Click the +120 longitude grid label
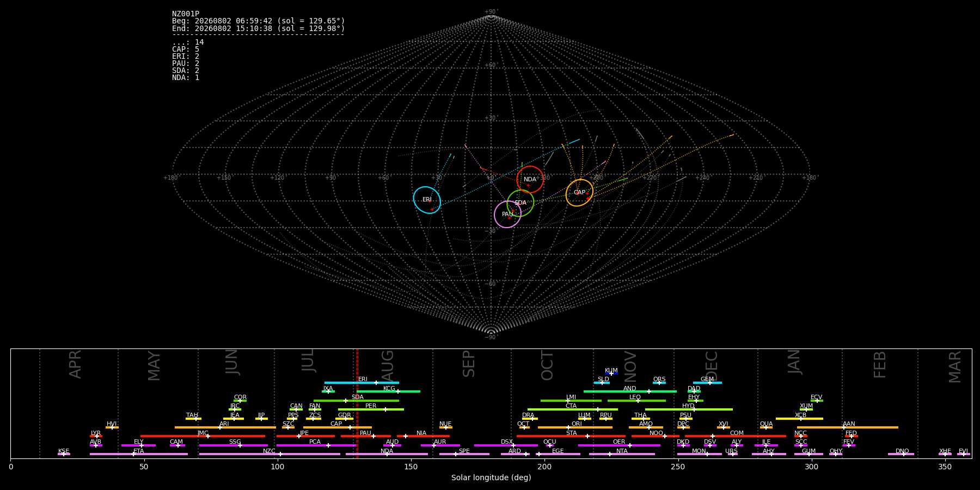980x490 pixels. (x=277, y=177)
